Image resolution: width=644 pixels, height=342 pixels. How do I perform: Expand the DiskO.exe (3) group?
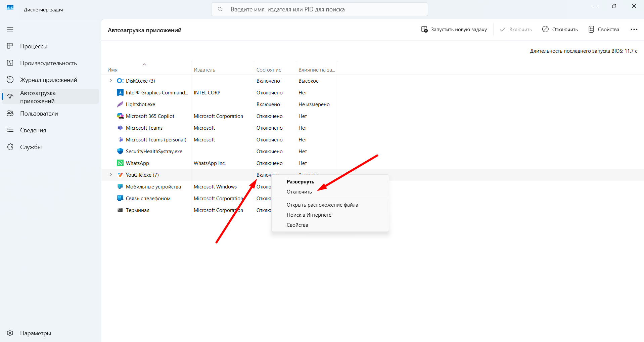click(110, 81)
